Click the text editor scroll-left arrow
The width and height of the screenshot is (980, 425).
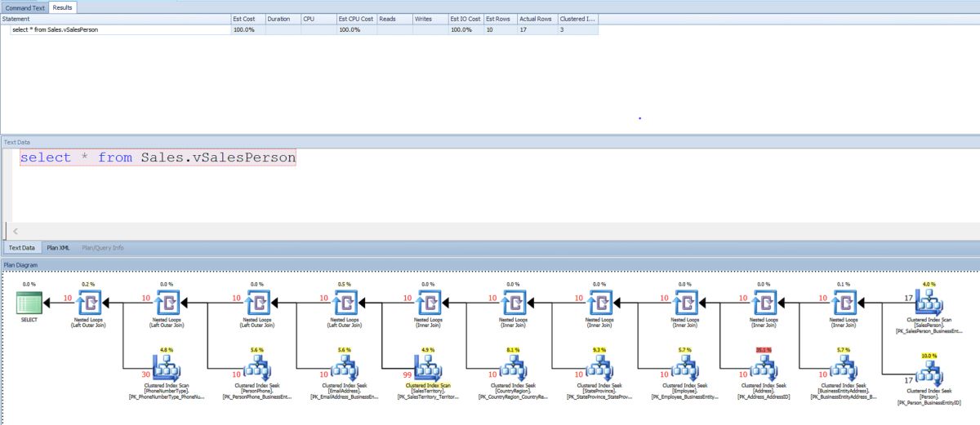15,232
